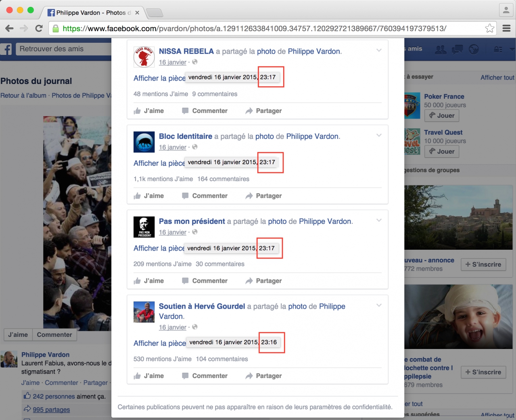516x420 pixels.
Task: Like the Bloc Identitaire shared post
Action: (149, 196)
